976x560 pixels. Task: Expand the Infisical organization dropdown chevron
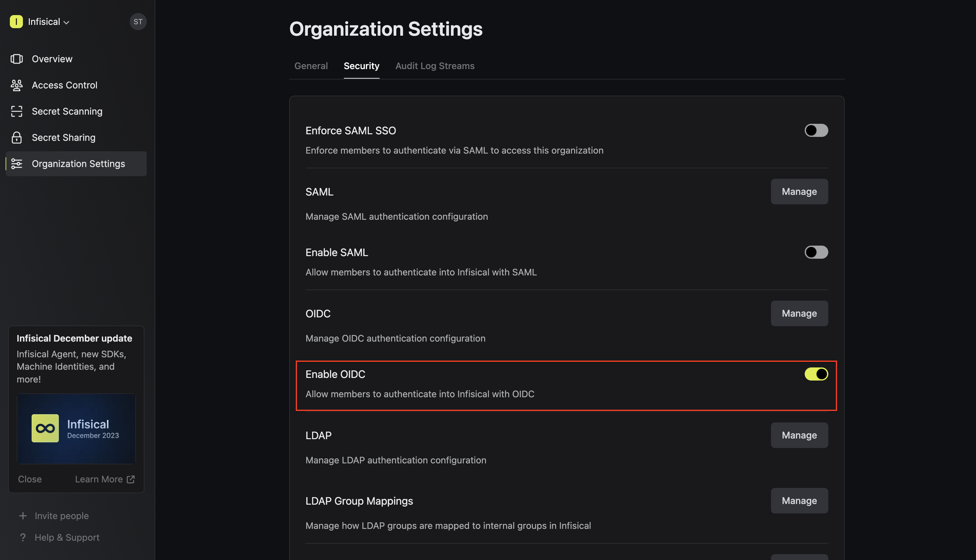(66, 22)
